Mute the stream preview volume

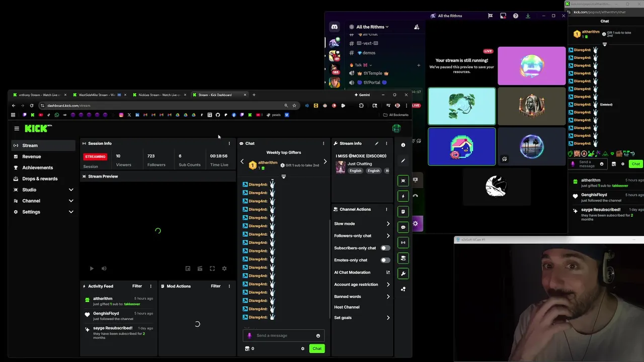(x=104, y=268)
